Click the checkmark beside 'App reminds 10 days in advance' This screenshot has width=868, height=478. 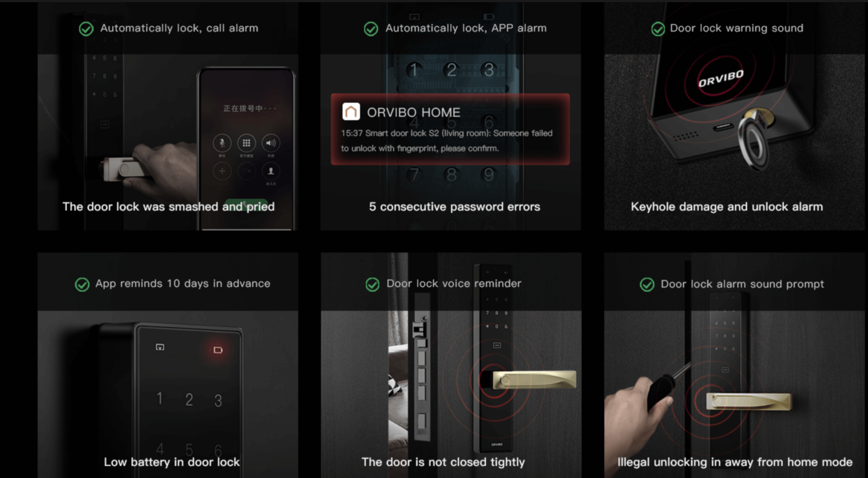(82, 284)
